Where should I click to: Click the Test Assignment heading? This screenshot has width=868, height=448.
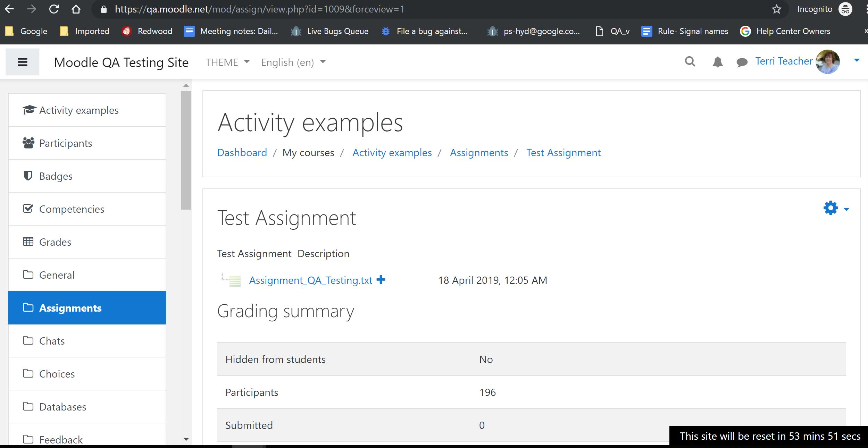pyautogui.click(x=286, y=218)
